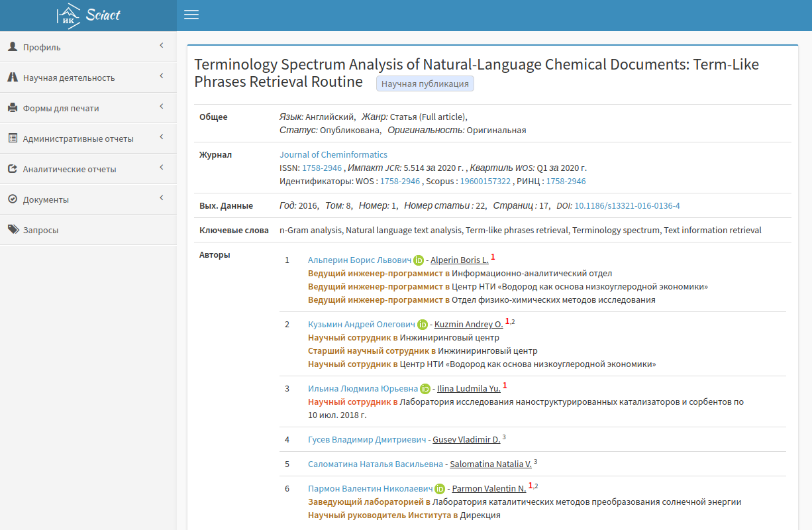Click the РИНЦ identifier 1758-2946
Image resolution: width=812 pixels, height=530 pixels.
[566, 181]
